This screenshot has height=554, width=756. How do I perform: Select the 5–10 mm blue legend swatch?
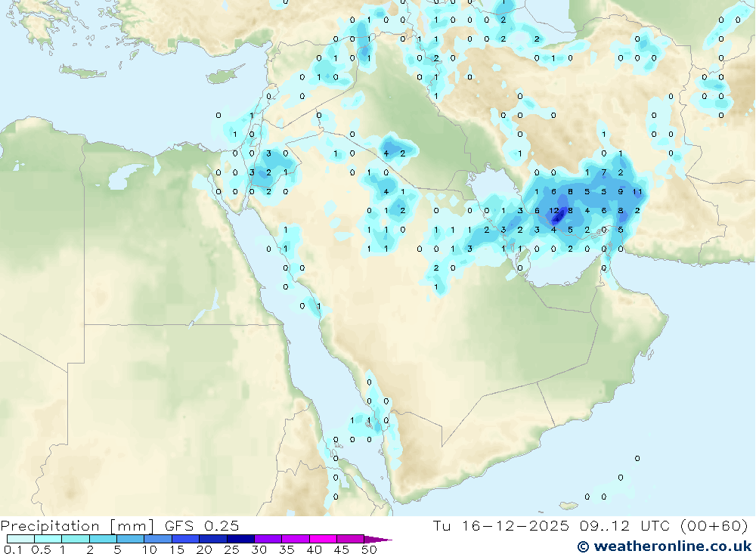[x=131, y=539]
